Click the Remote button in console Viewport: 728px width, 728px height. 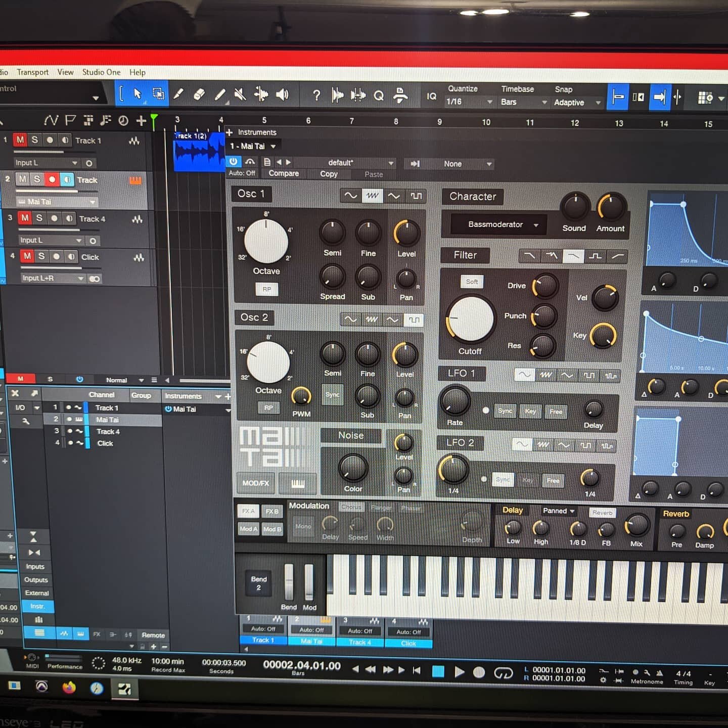tap(153, 635)
